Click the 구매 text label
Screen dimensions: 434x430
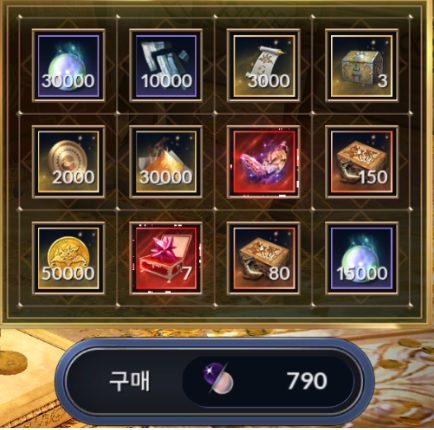pos(130,381)
